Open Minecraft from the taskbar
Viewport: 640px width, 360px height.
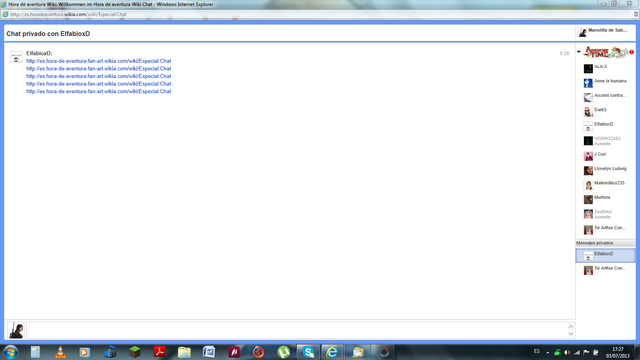pos(135,352)
